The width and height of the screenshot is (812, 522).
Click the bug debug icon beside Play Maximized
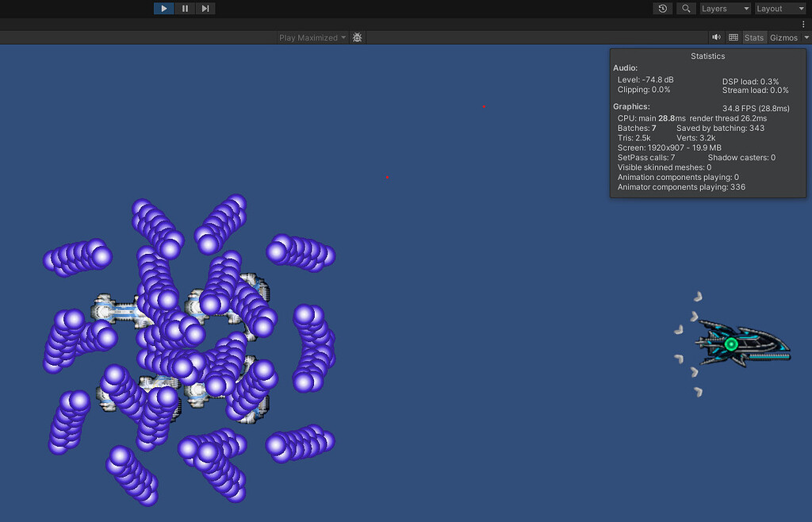click(357, 36)
